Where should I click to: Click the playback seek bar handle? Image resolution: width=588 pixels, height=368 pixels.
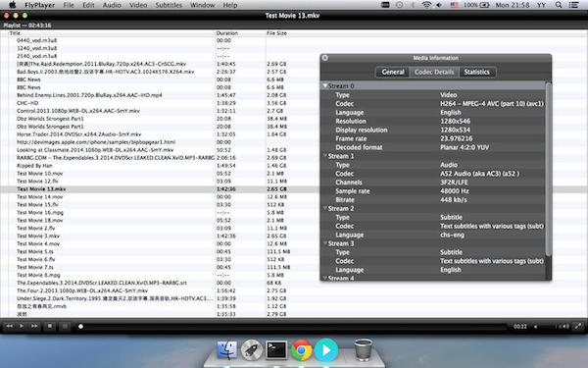pos(80,327)
